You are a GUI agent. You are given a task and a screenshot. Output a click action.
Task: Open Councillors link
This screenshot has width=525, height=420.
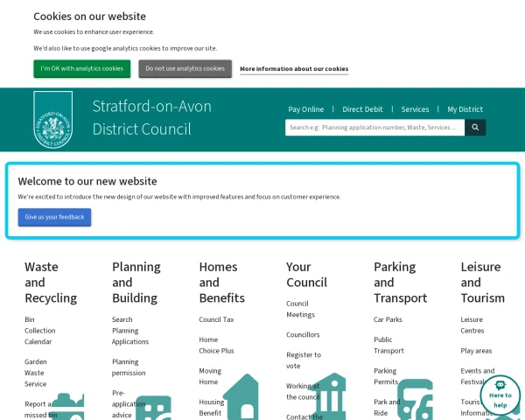[303, 335]
